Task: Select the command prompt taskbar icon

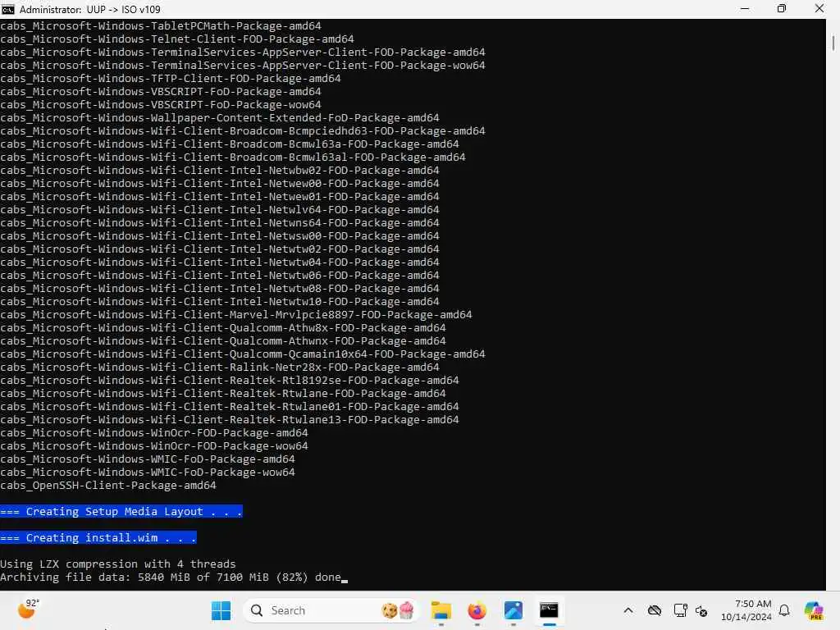Action: (549, 610)
